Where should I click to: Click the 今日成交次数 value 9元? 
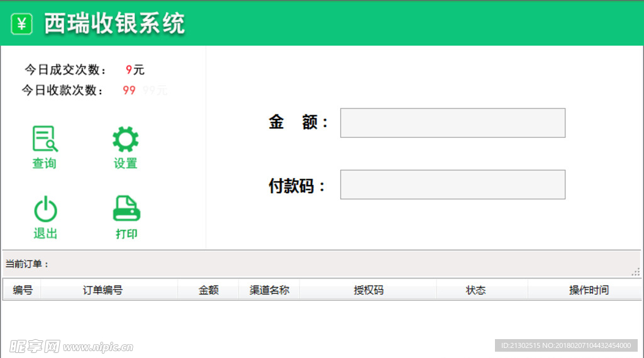click(x=135, y=70)
